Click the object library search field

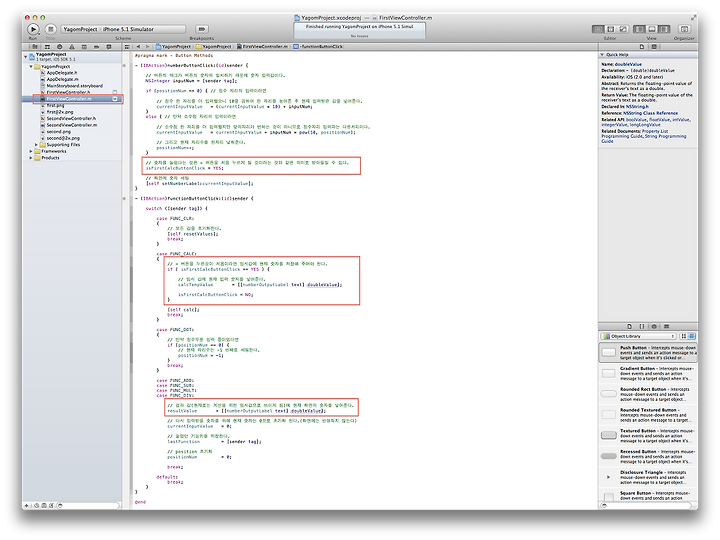647,506
